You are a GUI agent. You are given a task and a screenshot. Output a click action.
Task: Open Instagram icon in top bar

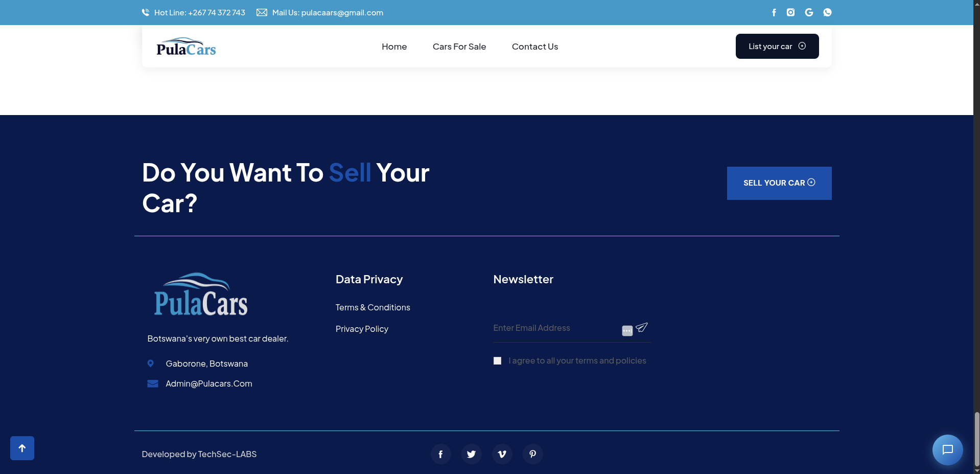pos(790,12)
